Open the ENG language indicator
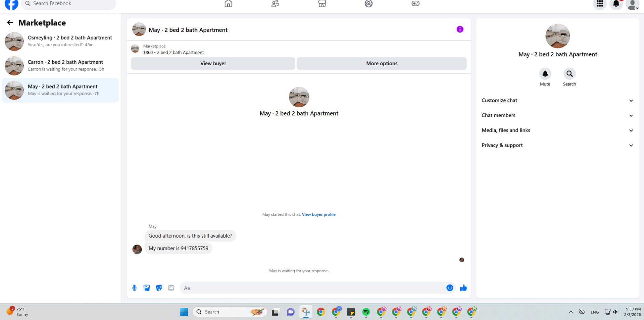Viewport: 644px width, 320px height. click(594, 312)
